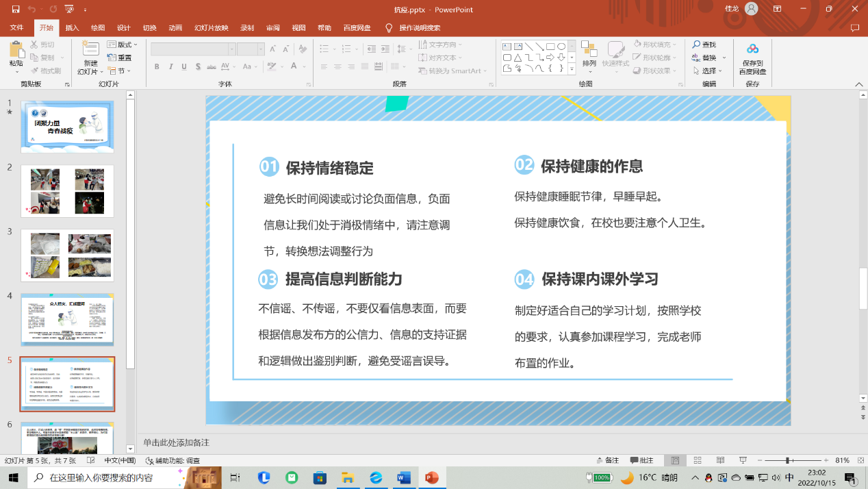Click the zoom slider in status bar
This screenshot has width=868, height=489.
(x=787, y=460)
